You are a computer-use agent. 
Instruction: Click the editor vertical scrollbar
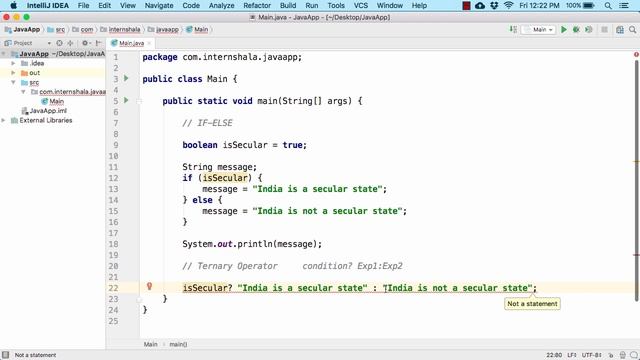point(636,180)
